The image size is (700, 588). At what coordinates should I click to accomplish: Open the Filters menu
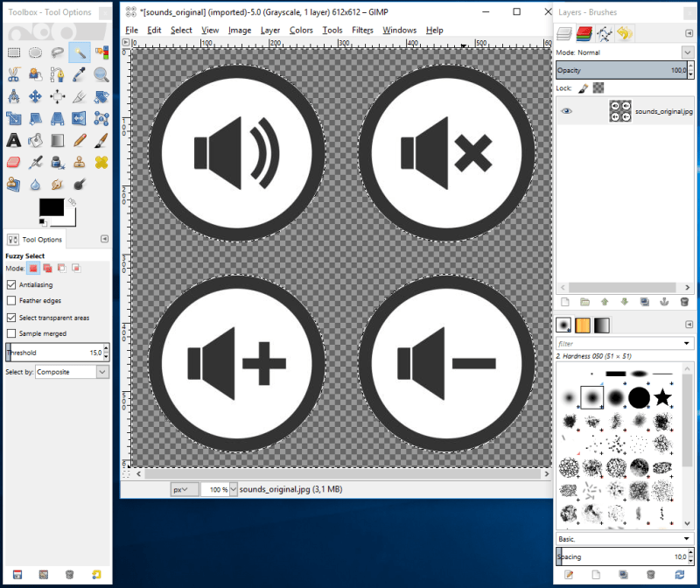[x=362, y=30]
